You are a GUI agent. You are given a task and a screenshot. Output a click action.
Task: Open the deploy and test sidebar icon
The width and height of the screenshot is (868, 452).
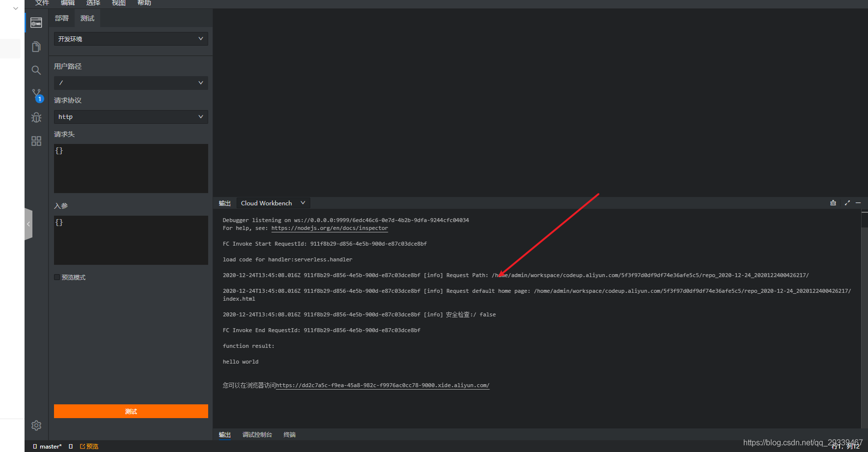[36, 23]
